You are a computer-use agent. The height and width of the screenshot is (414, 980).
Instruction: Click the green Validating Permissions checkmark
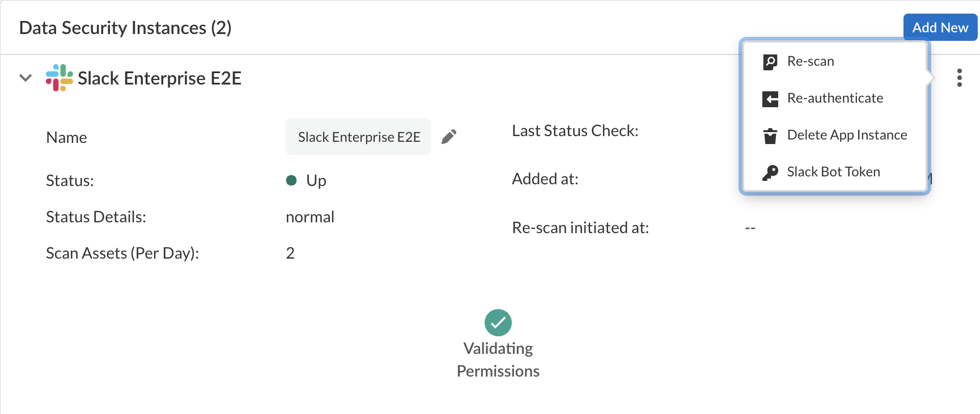pos(498,323)
